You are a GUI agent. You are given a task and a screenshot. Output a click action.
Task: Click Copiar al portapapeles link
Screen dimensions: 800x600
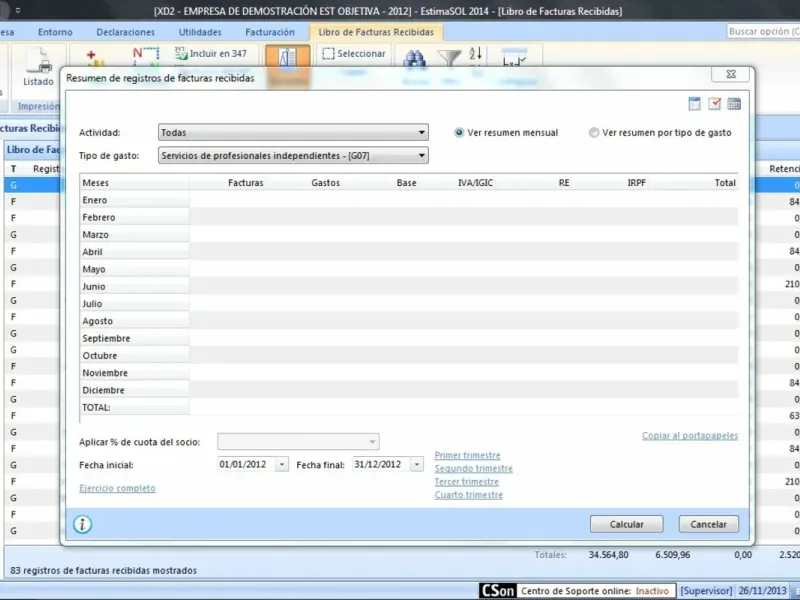(x=690, y=436)
